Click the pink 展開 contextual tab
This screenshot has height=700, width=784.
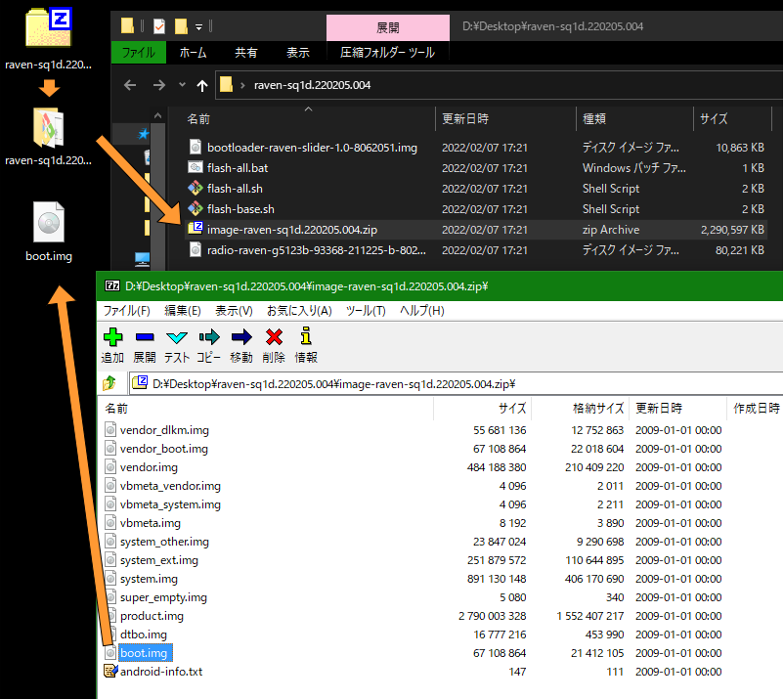(388, 28)
